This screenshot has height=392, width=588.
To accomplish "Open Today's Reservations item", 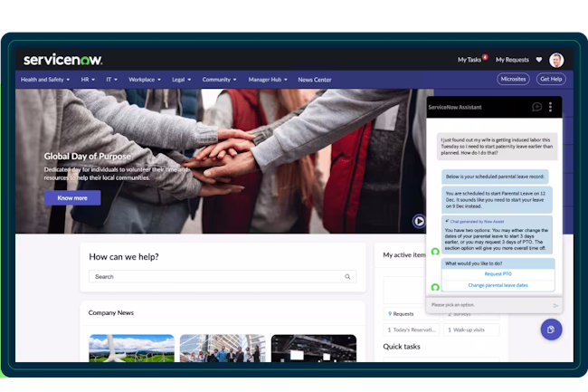I will (x=411, y=330).
